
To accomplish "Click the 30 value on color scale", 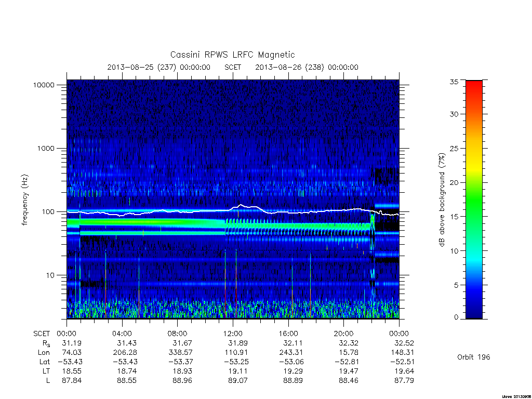I will pyautogui.click(x=454, y=114).
